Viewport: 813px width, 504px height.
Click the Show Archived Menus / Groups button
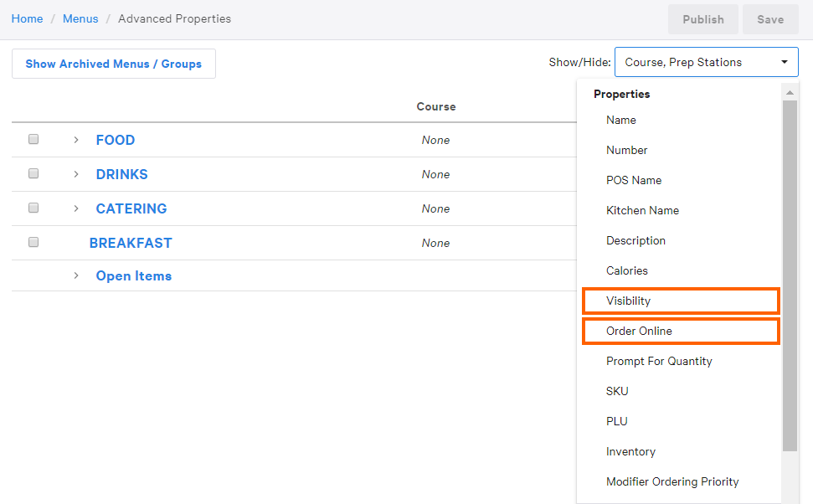tap(114, 64)
